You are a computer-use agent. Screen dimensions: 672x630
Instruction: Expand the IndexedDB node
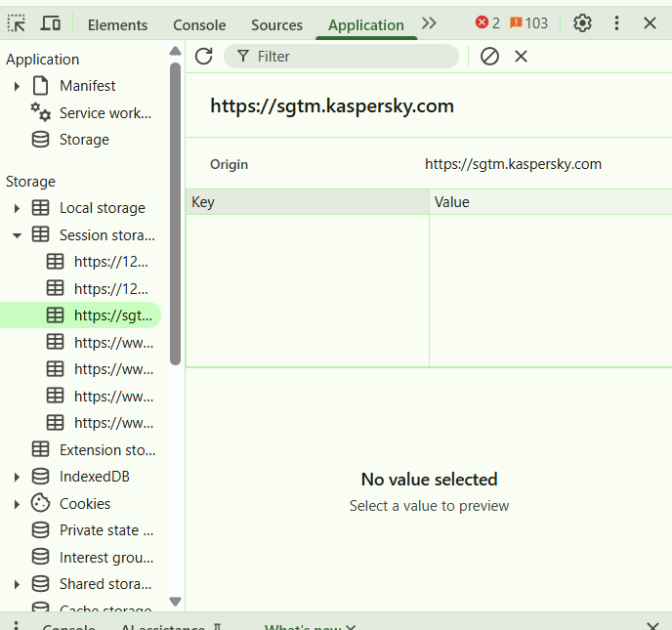(17, 477)
